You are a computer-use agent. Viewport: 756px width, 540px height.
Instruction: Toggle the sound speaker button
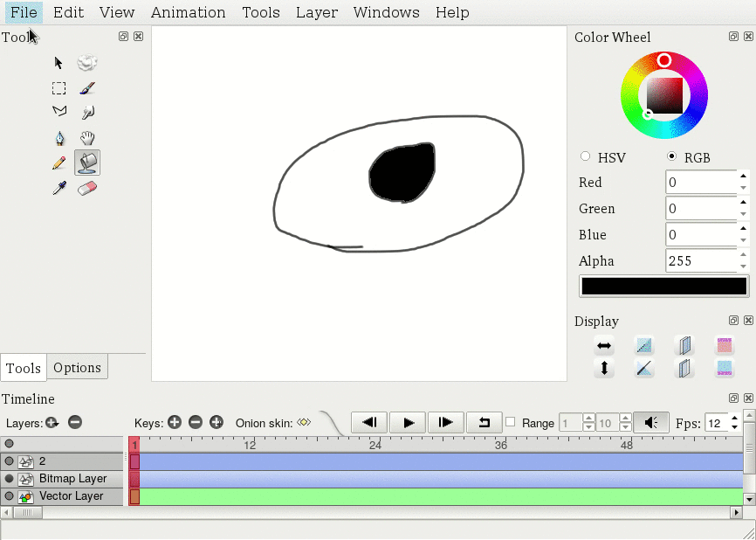point(651,423)
